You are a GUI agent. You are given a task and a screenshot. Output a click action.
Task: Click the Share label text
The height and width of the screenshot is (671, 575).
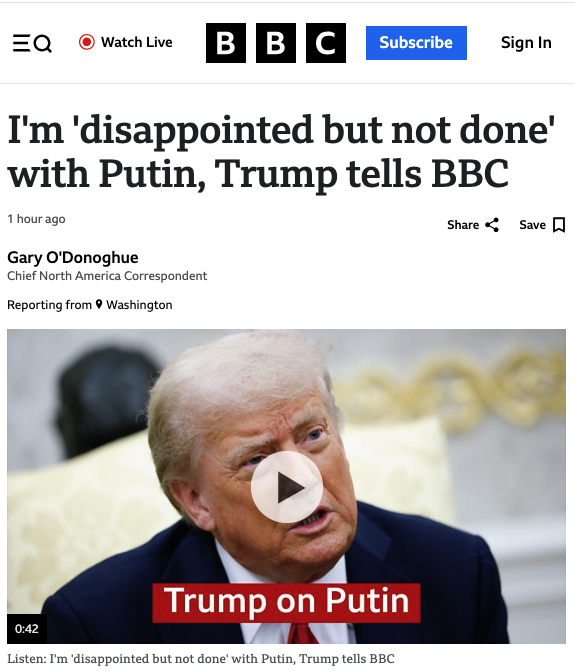tap(463, 225)
